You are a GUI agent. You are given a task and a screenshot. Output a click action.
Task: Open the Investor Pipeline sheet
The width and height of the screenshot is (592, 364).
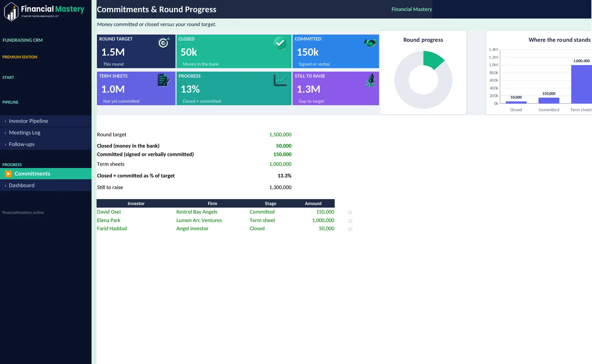coord(46,121)
